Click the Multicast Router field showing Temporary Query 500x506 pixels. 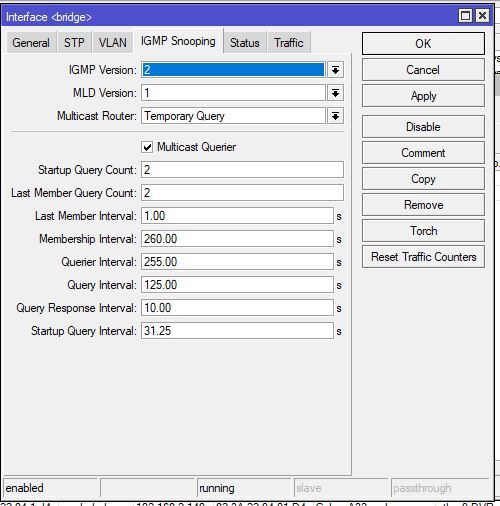point(233,116)
